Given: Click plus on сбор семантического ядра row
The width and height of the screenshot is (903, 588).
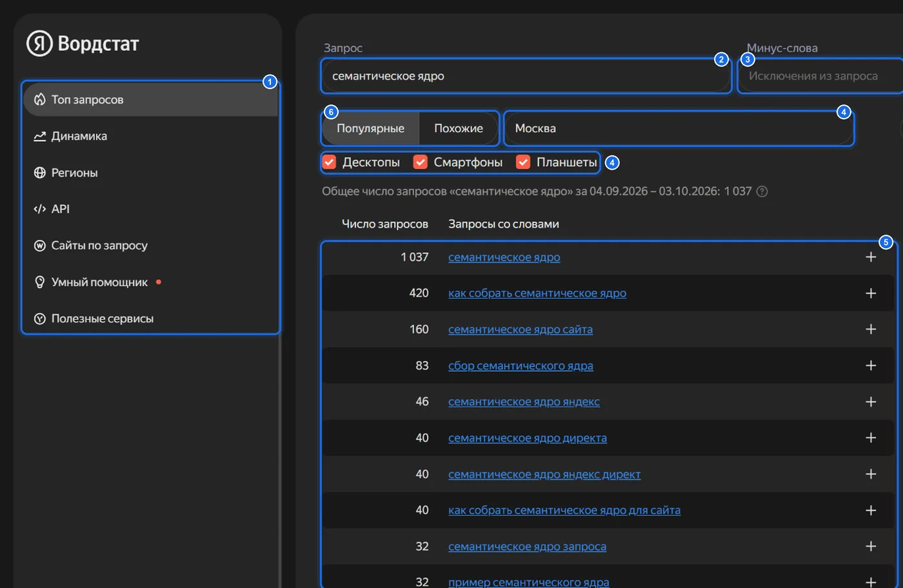Looking at the screenshot, I should click(871, 366).
